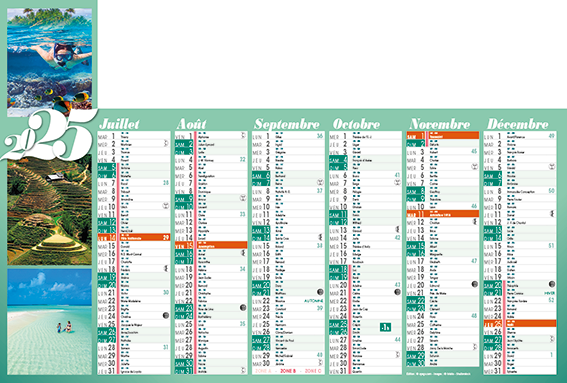Click the new moon icon on 21 Septembre
Screen dimensions: 567x383
[320, 292]
